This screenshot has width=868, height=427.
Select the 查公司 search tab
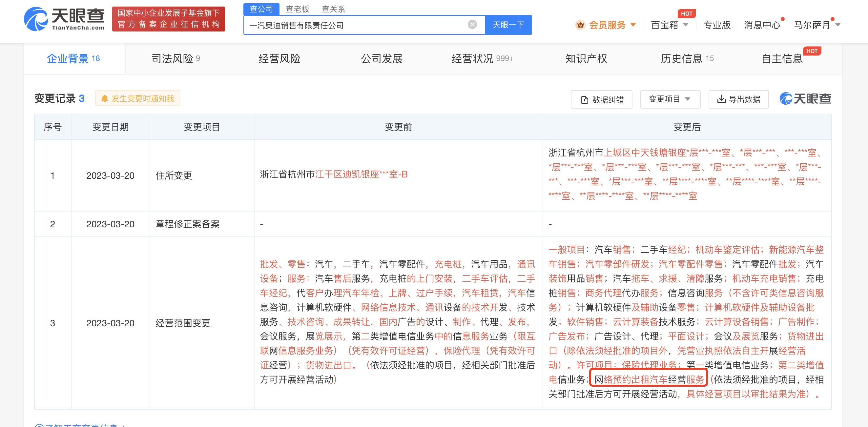[261, 9]
